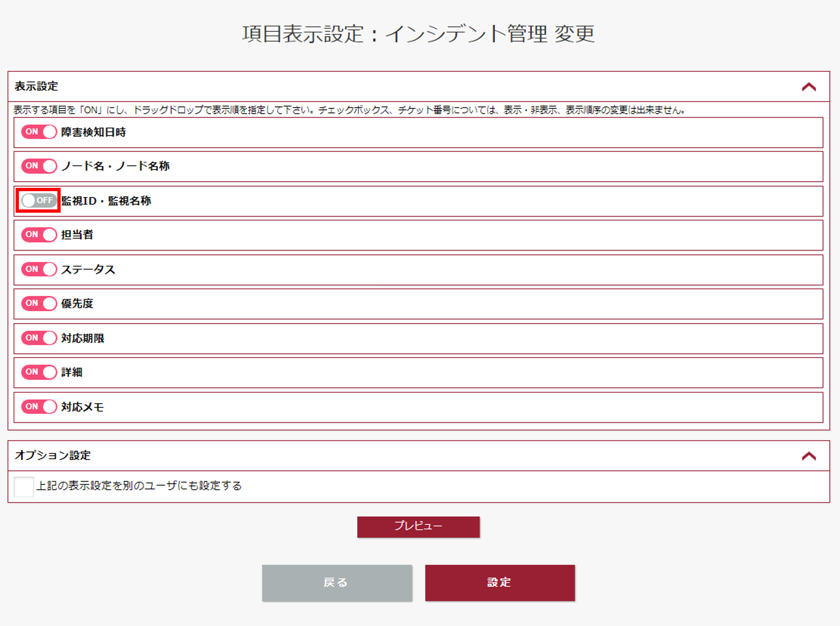
Task: Click the 優先度 item label
Action: point(77,303)
